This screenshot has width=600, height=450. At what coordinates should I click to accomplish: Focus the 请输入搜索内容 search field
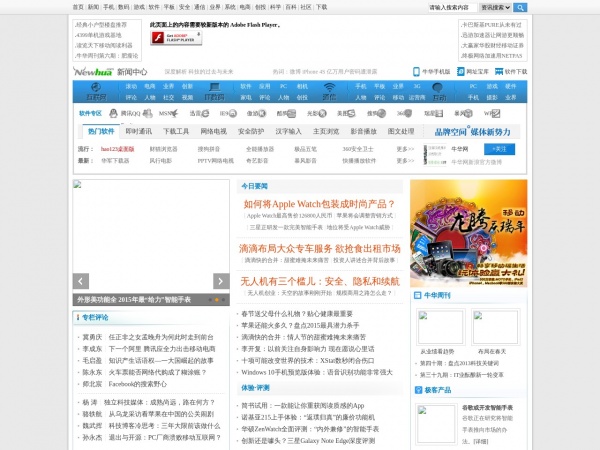coord(452,7)
